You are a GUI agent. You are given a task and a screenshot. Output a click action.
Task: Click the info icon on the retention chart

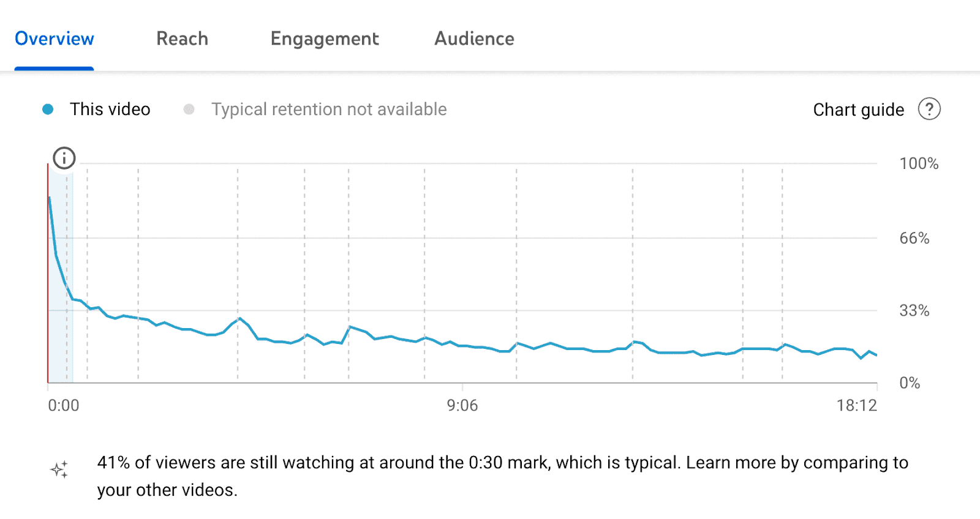(x=63, y=158)
